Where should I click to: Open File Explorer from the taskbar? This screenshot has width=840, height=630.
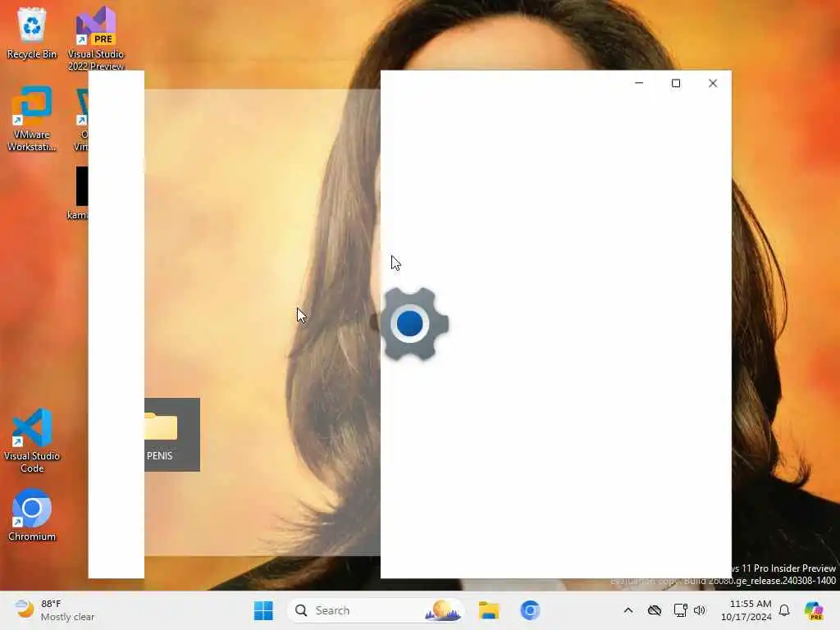489,610
